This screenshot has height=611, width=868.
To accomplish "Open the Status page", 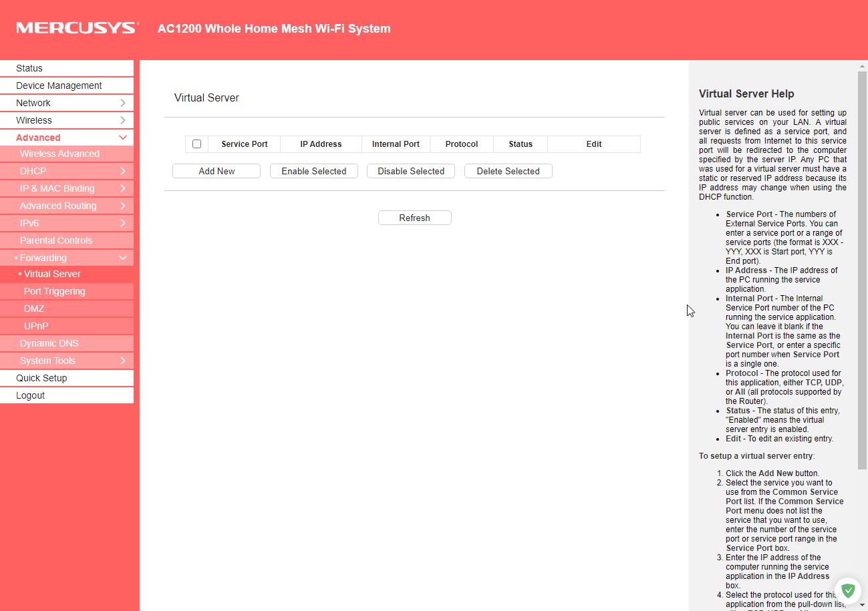I will coord(29,68).
